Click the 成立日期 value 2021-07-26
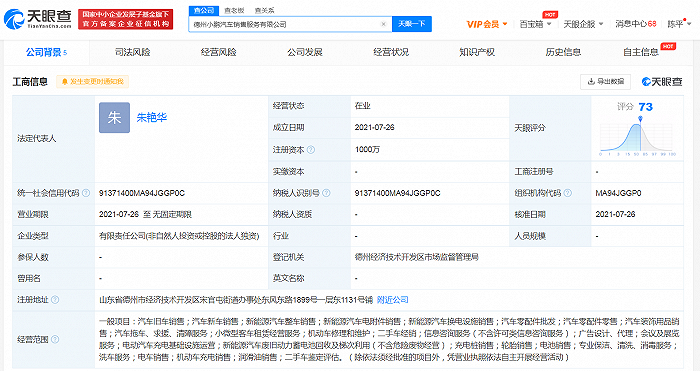700x371 pixels. (x=375, y=128)
